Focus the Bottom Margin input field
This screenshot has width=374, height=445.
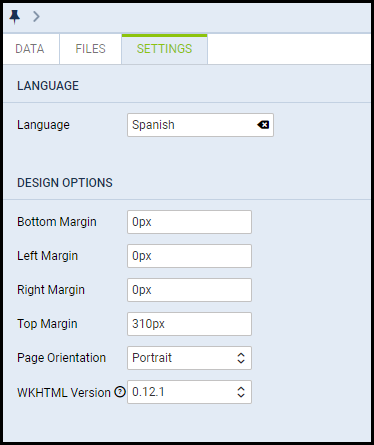(189, 222)
